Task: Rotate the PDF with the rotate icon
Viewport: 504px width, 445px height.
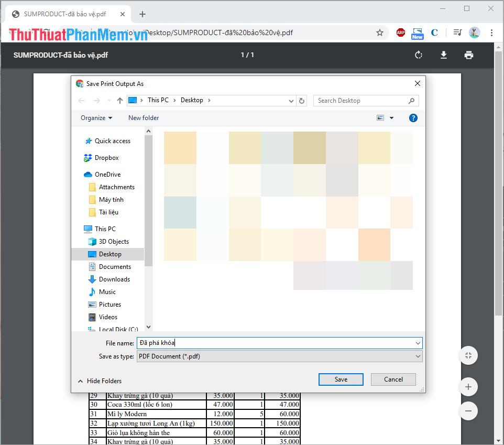Action: pyautogui.click(x=419, y=55)
